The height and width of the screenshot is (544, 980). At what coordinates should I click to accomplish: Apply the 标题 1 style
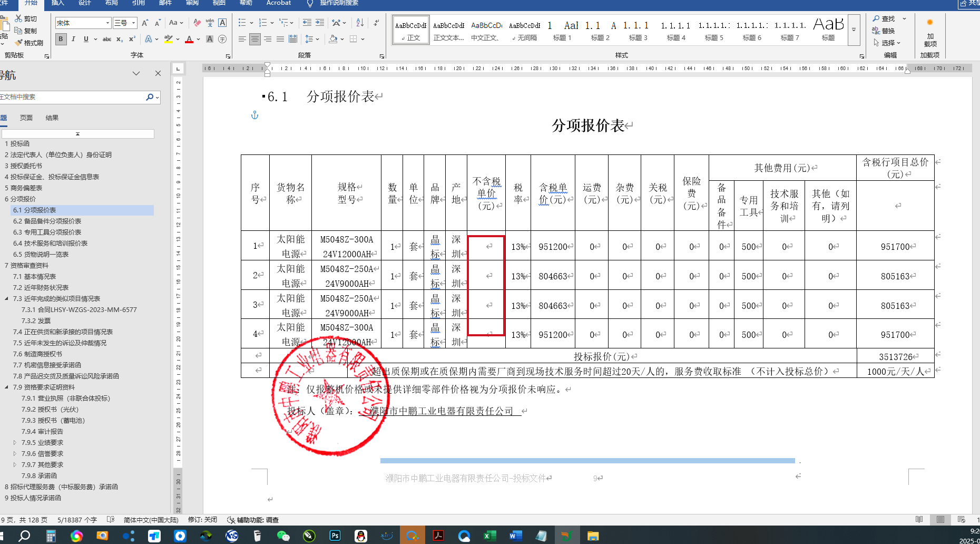coord(562,30)
